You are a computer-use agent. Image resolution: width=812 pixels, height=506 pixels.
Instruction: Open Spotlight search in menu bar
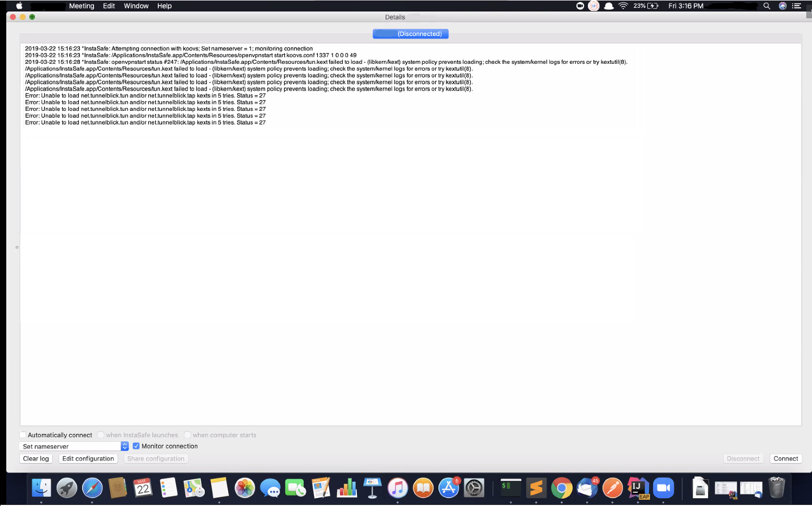tap(767, 6)
